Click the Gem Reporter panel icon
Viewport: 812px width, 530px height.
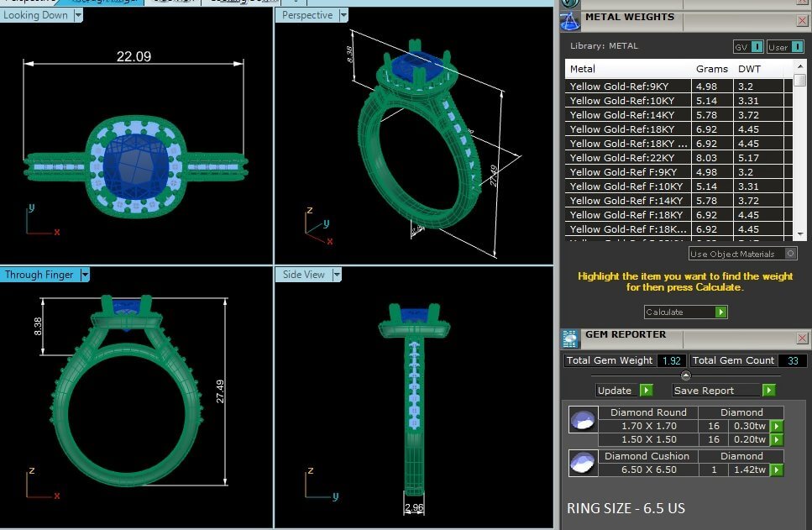tap(571, 338)
